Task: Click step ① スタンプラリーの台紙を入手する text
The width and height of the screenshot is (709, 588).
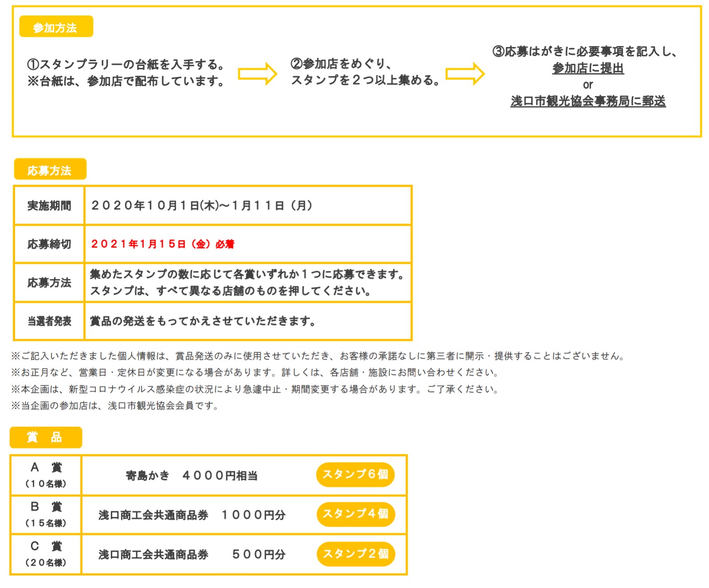Action: (126, 65)
